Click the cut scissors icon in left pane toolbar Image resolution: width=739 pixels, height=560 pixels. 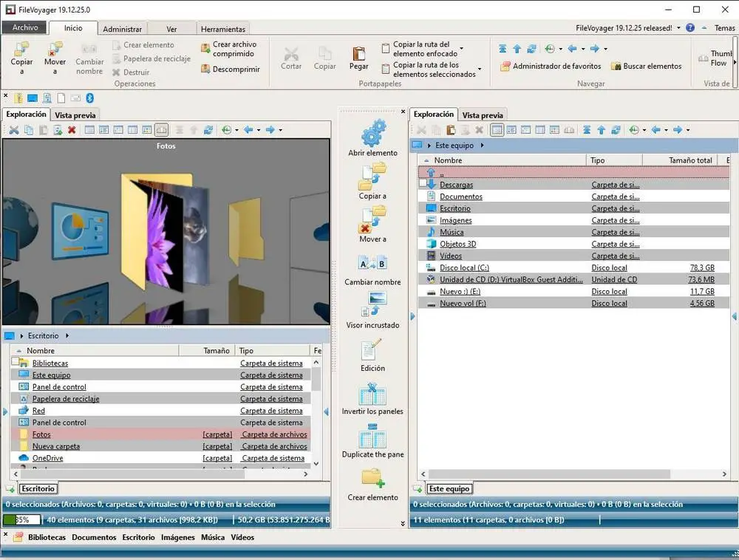14,129
